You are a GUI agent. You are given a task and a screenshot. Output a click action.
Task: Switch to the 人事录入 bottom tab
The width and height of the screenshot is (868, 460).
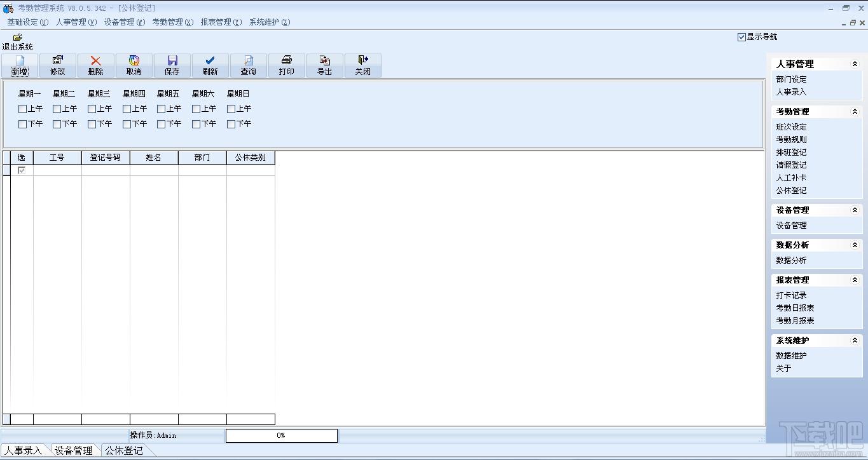[24, 450]
